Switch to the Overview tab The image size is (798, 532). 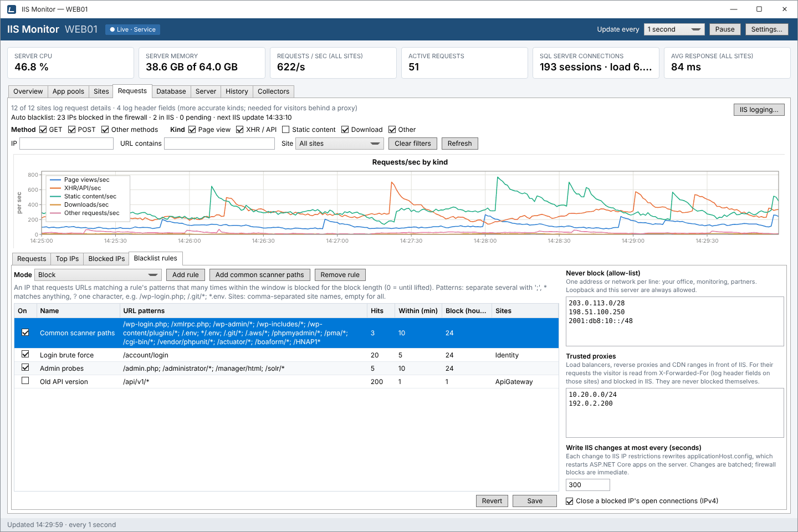click(x=28, y=91)
